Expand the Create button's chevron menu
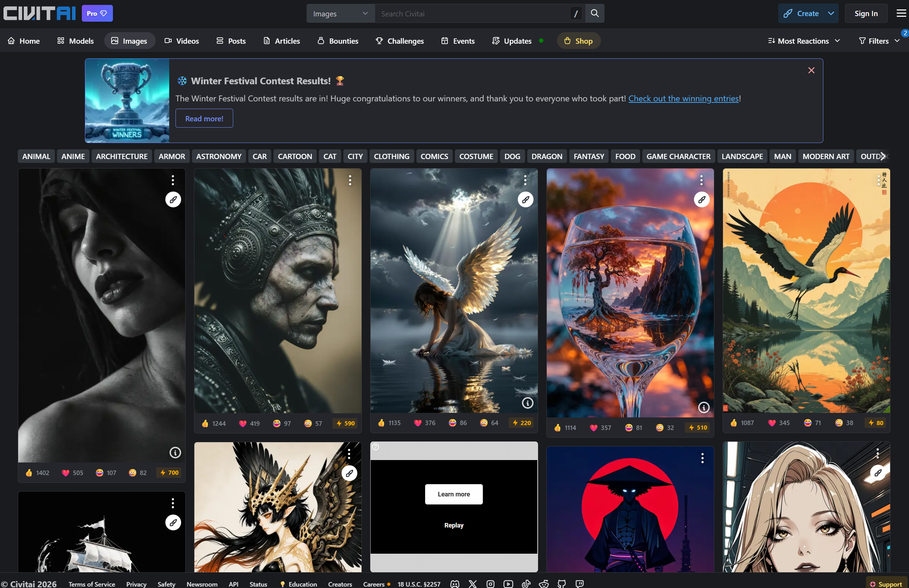Image resolution: width=909 pixels, height=588 pixels. pos(831,13)
